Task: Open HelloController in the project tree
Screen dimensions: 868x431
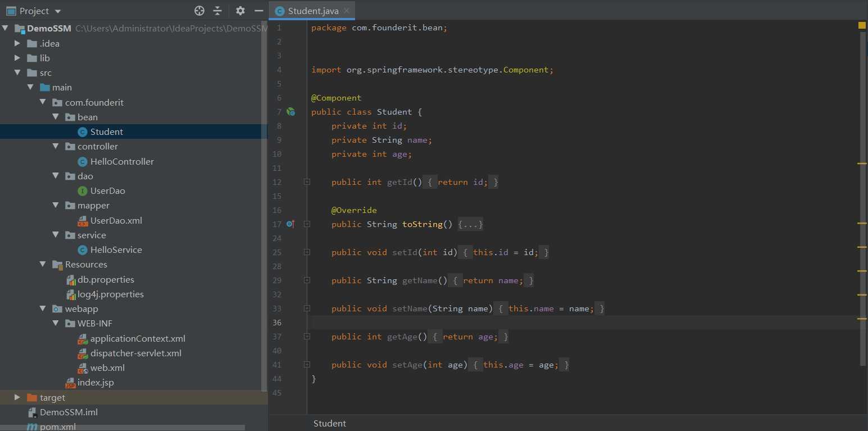Action: coord(122,161)
